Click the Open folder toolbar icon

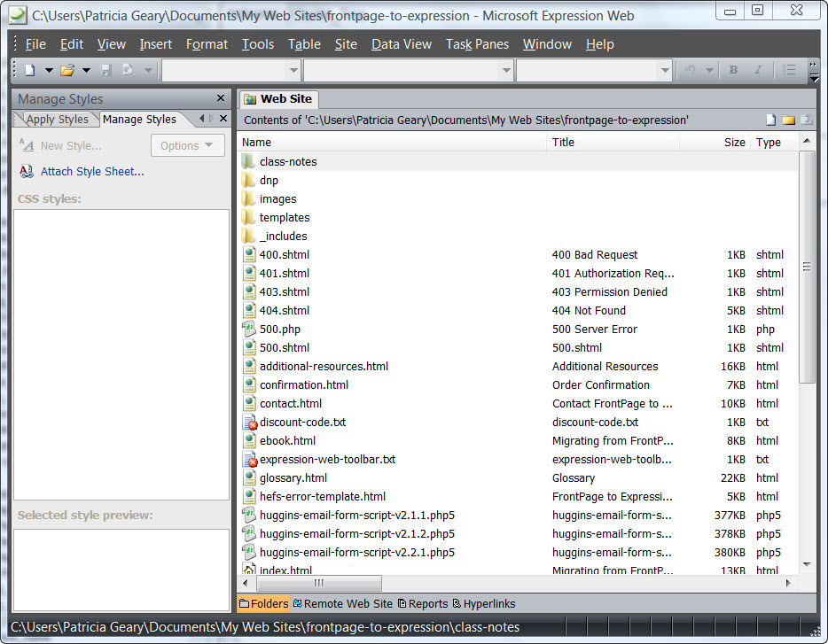click(x=67, y=70)
